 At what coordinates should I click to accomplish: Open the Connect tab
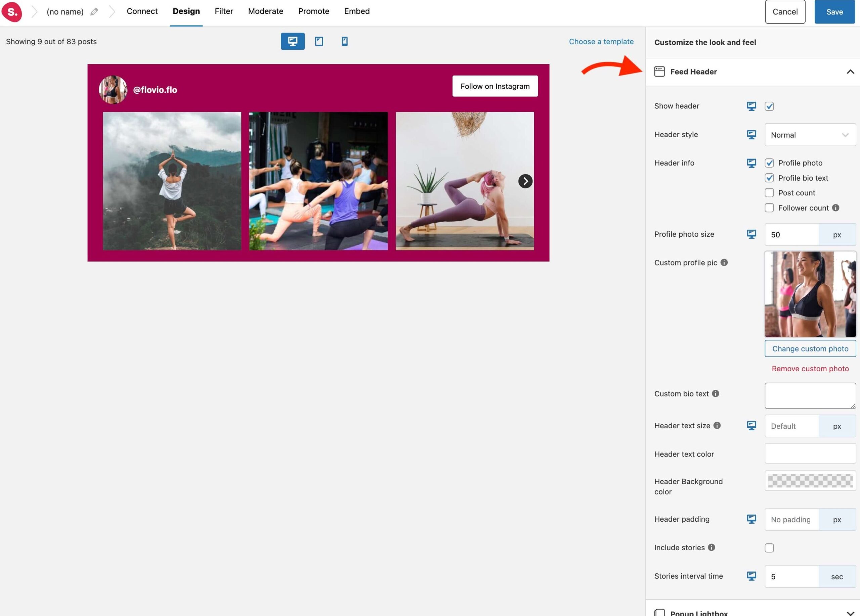click(x=142, y=11)
